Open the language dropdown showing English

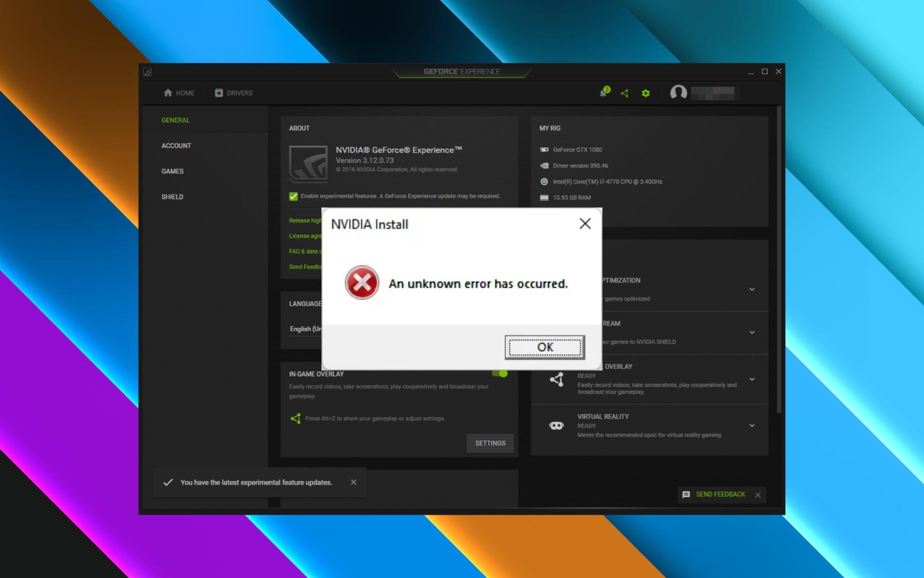point(306,329)
